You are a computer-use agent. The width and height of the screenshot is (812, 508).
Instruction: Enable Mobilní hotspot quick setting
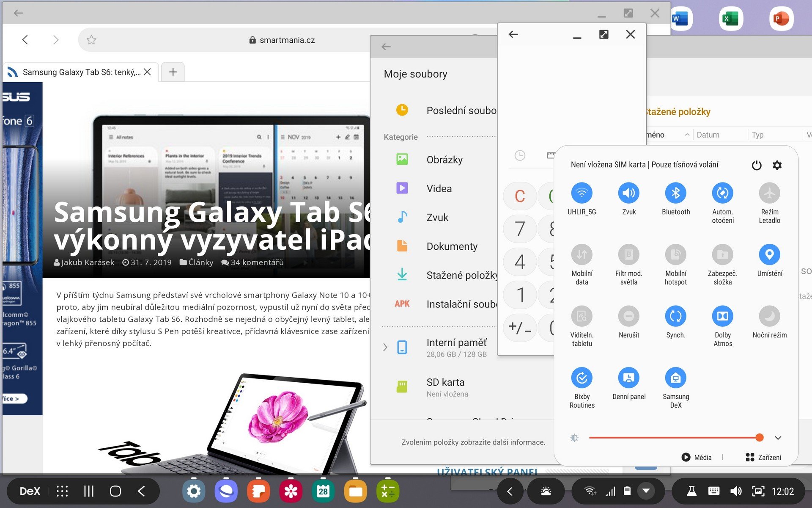click(675, 254)
